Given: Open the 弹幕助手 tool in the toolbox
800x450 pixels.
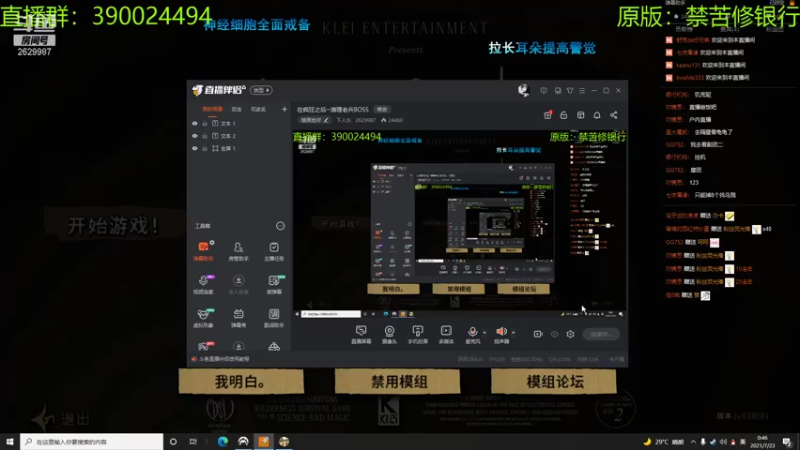Looking at the screenshot, I should [x=204, y=251].
